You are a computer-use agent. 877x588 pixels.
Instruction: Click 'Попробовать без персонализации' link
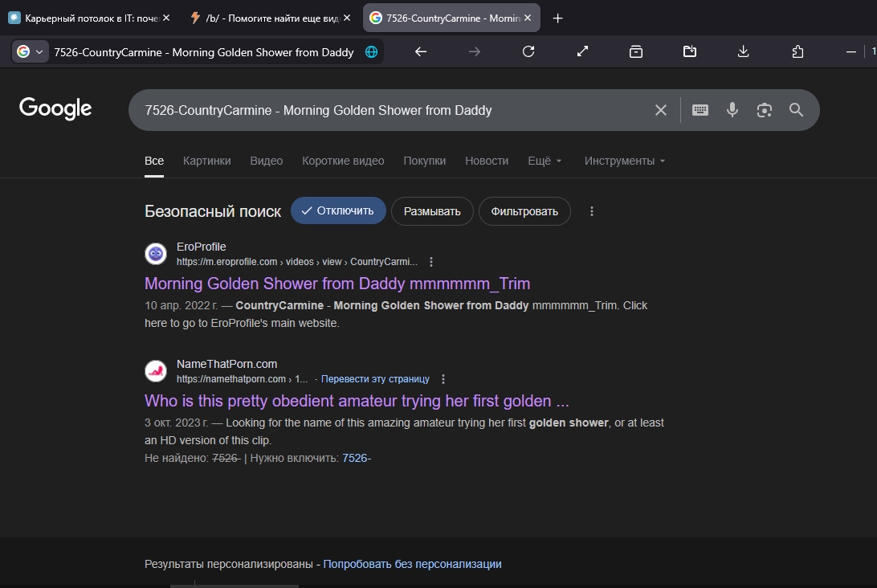[412, 564]
